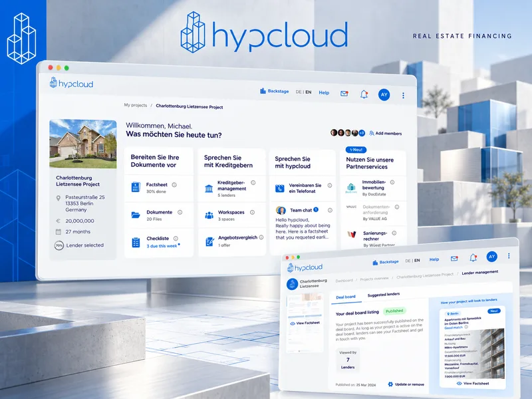Open the Sanierungsrechner partner icon
This screenshot has height=399, width=532.
click(x=352, y=234)
